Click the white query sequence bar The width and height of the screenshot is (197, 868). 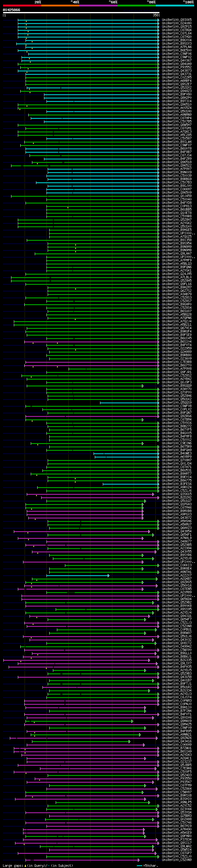[x=81, y=13]
